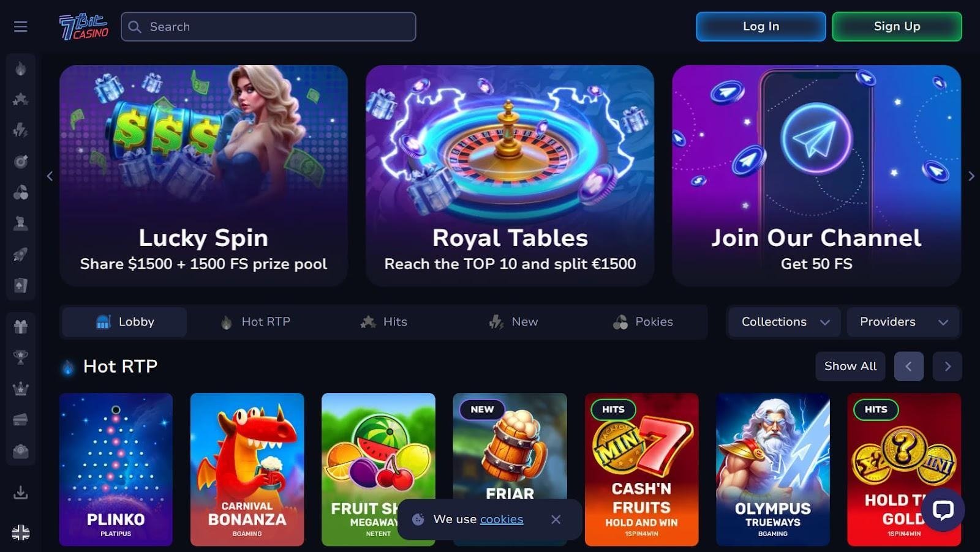
Task: Open the hamburger menu icon
Action: point(21,27)
